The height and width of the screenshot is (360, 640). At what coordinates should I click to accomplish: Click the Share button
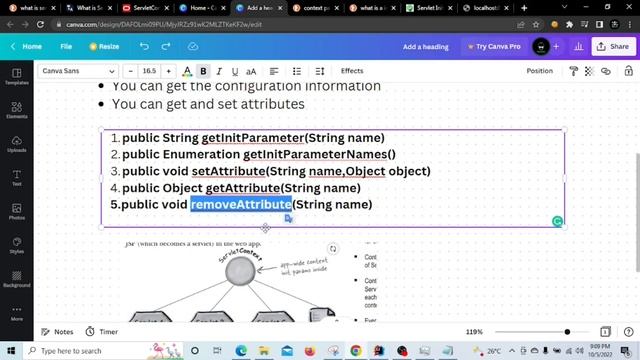613,47
